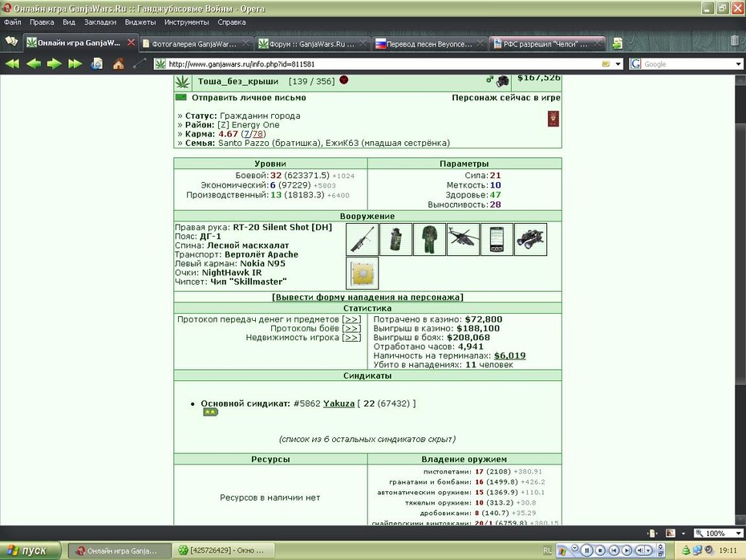Open the Вид menu
Viewport: 746px width, 560px height.
(x=69, y=22)
